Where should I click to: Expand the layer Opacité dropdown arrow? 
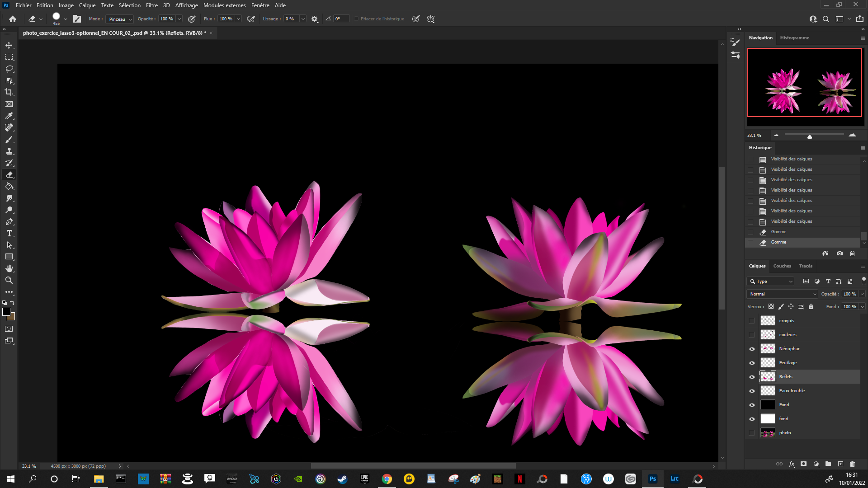(x=862, y=294)
